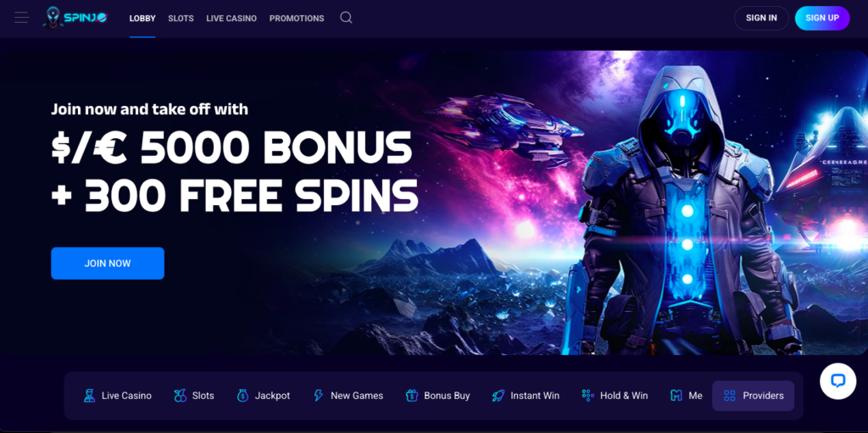Go to Slots in top navigation
This screenshot has width=868, height=433.
click(x=181, y=19)
